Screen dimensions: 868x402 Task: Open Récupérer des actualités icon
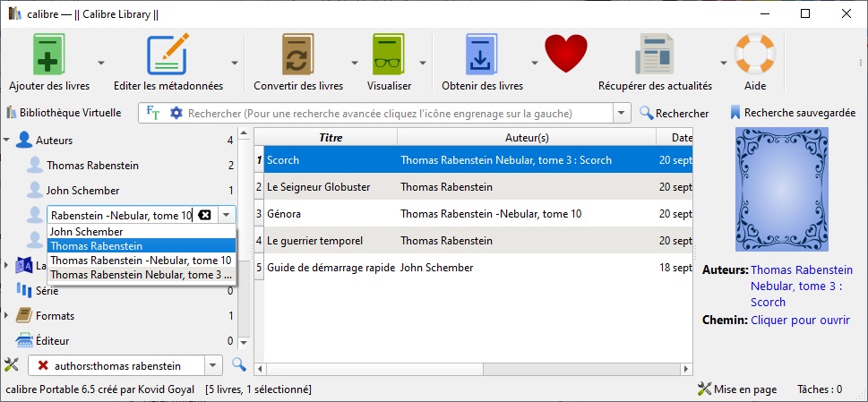point(655,55)
